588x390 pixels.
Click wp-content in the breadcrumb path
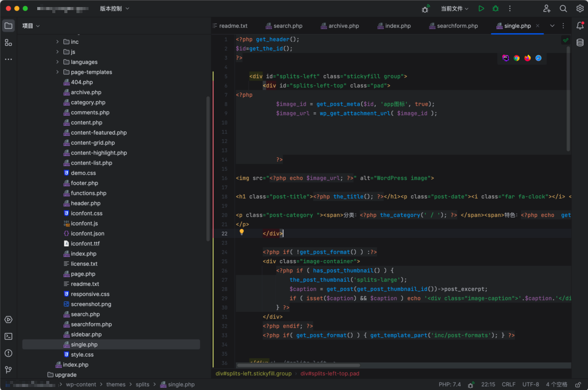(81, 385)
